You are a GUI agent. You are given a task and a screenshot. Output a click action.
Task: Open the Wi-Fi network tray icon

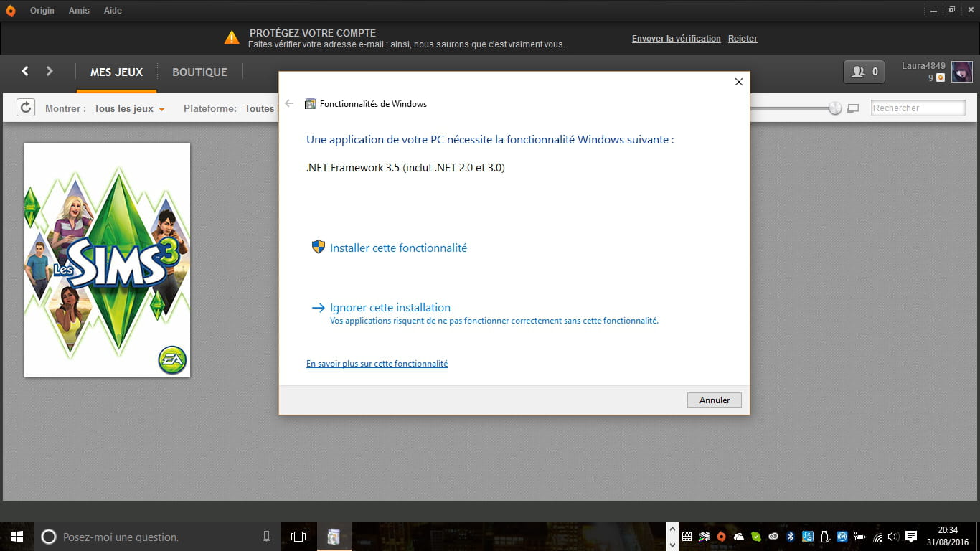click(x=877, y=537)
